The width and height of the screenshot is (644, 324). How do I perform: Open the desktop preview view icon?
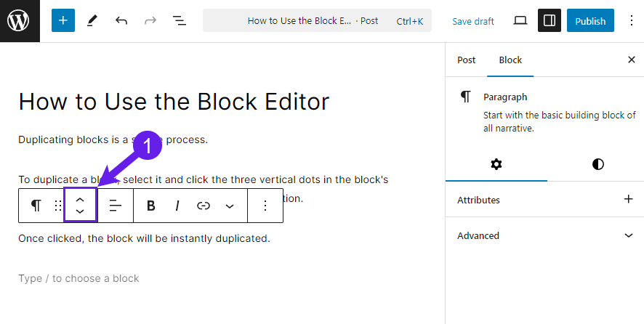[x=520, y=20]
